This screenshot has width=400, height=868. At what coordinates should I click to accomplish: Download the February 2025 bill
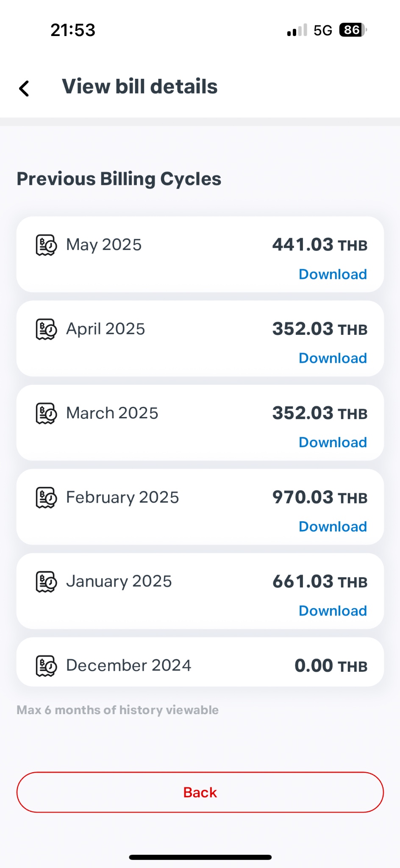click(x=333, y=526)
